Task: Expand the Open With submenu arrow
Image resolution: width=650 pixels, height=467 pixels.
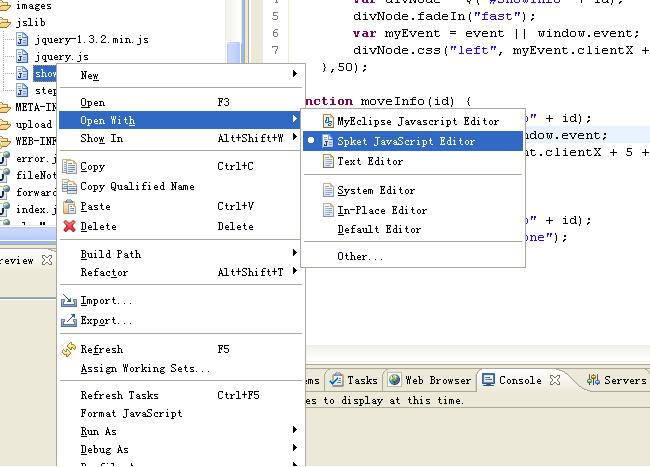Action: tap(295, 119)
